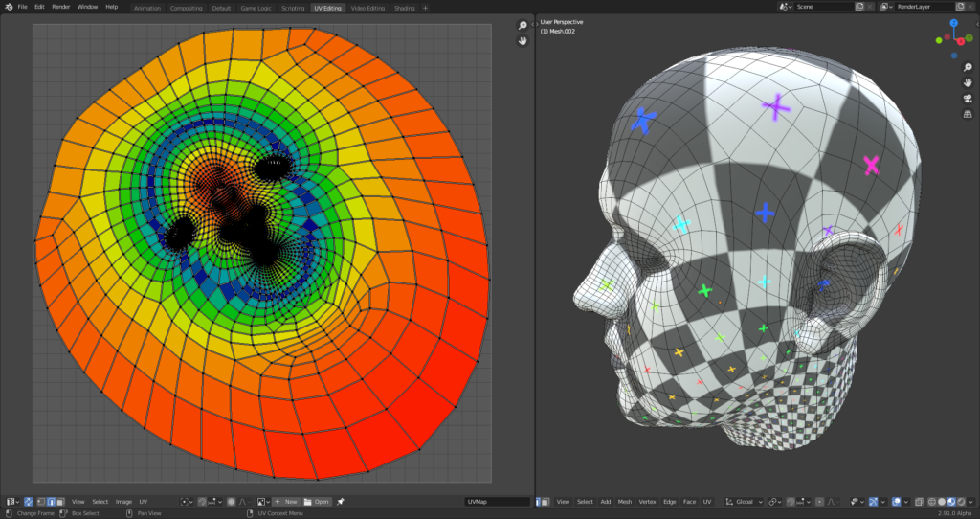Click pin image icon in UV editor
This screenshot has height=519, width=980.
(x=340, y=502)
